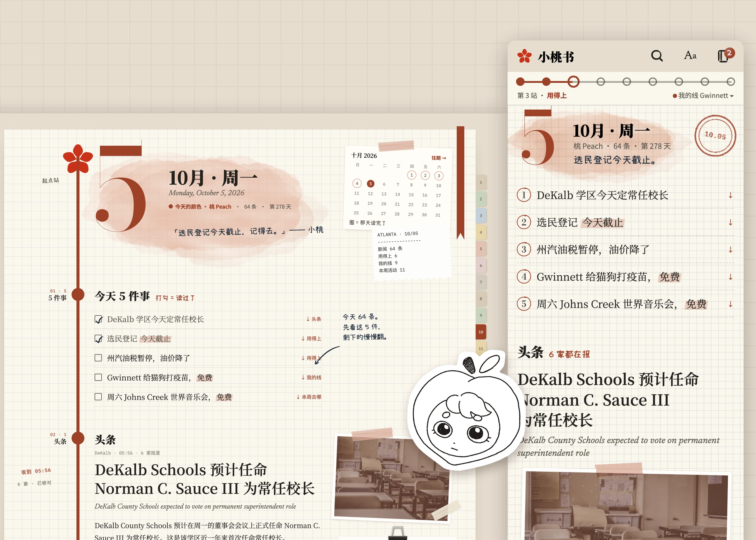
Task: Jump down arrow on DeKalb 学区 mobile row
Action: 730,195
